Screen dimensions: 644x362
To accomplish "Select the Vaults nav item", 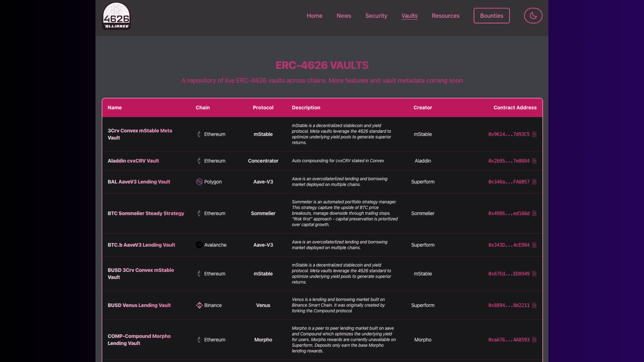I will tap(410, 16).
